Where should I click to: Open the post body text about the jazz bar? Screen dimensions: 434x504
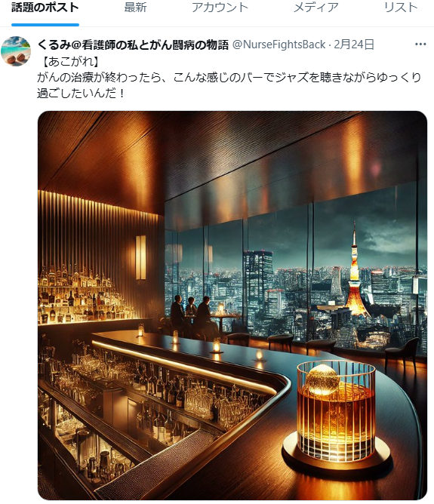point(229,85)
